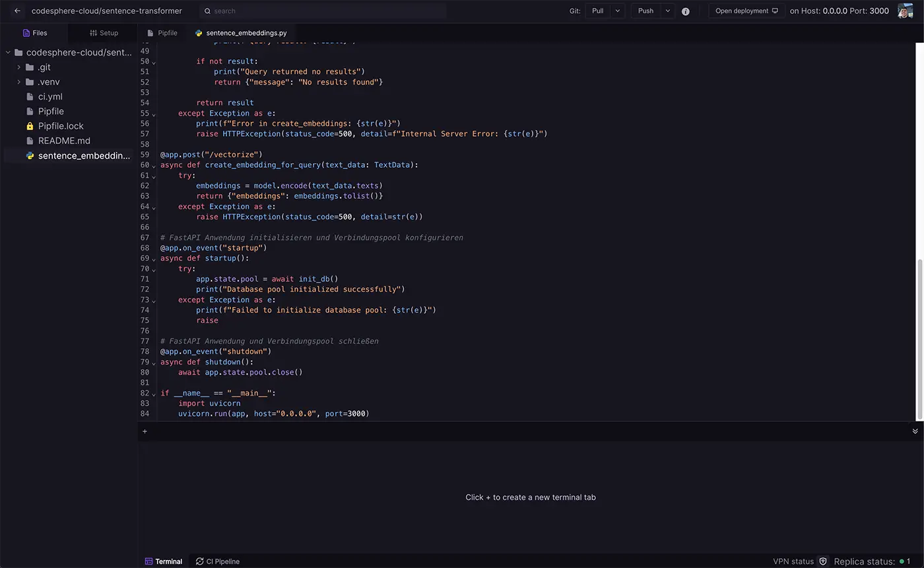Collapse terminal panel with double chevron
The height and width of the screenshot is (568, 924).
coord(915,431)
